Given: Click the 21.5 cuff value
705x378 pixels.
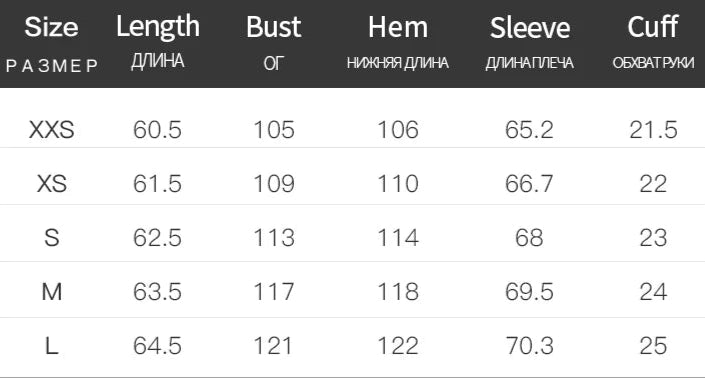Looking at the screenshot, I should tap(653, 130).
